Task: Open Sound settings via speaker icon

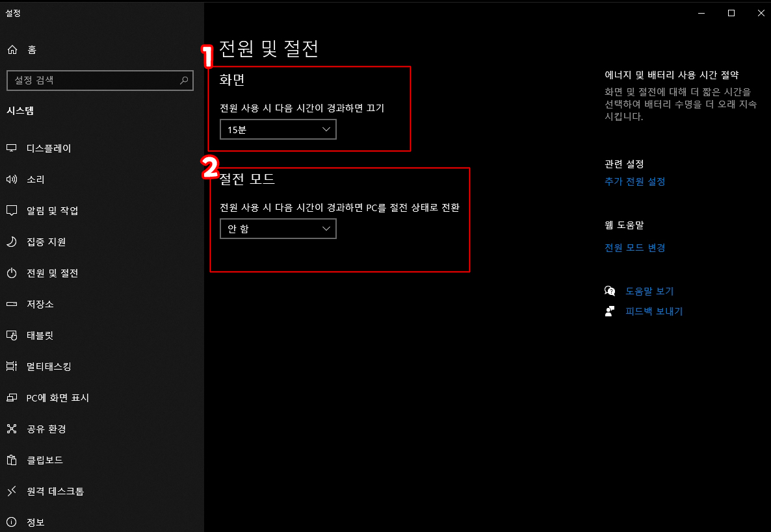Action: tap(12, 179)
